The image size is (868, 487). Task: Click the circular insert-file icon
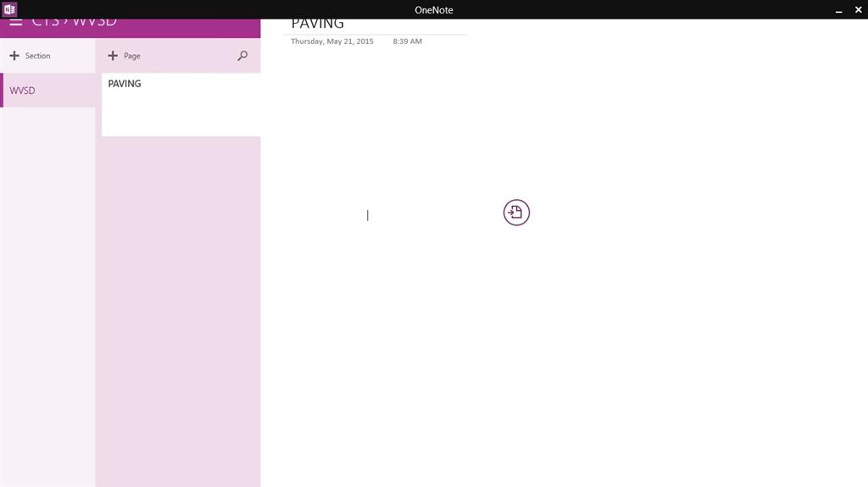(516, 213)
